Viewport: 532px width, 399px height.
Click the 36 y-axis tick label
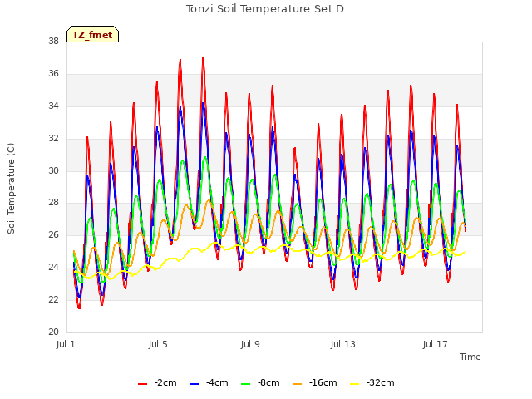(x=53, y=73)
